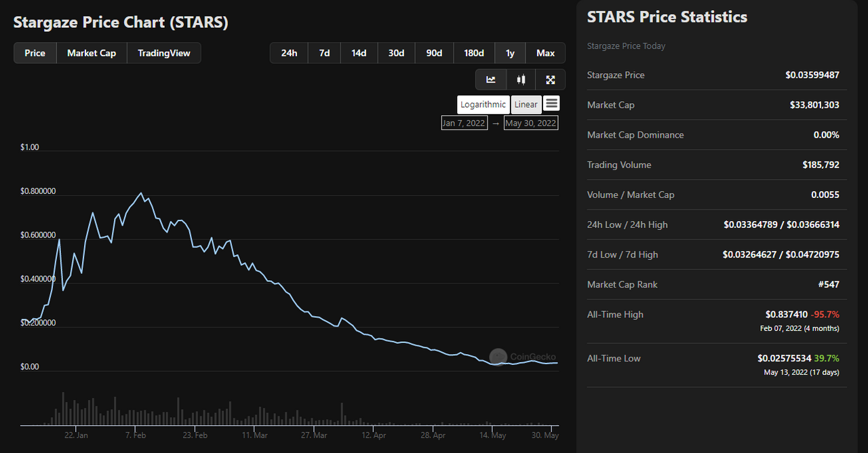Screen dimensions: 868x453
Task: Switch to candlestick chart icon
Action: (521, 79)
